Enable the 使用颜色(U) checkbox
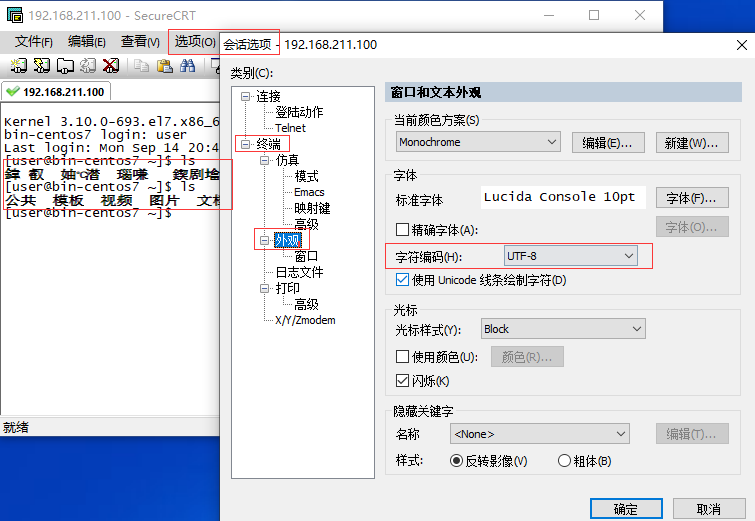The image size is (755, 521). (402, 357)
